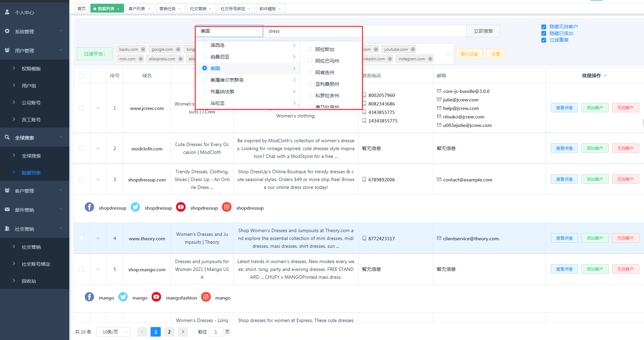The height and width of the screenshot is (340, 644).
Task: Click the 前往 page number input
Action: click(x=215, y=331)
